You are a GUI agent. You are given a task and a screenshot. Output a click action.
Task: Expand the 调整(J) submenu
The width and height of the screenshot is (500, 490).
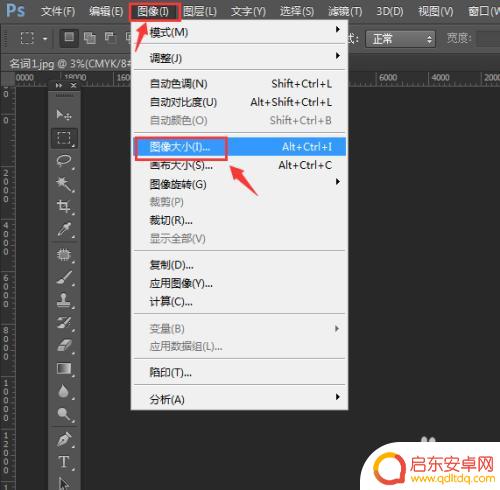tap(239, 58)
